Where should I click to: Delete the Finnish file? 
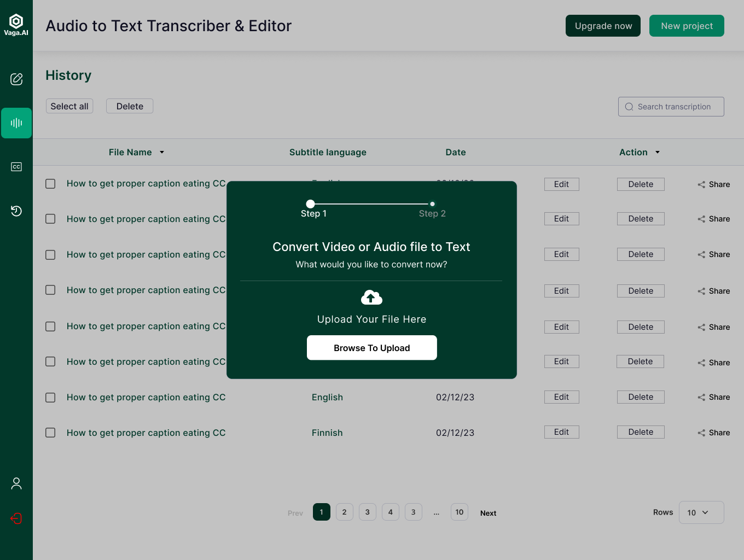tap(641, 432)
